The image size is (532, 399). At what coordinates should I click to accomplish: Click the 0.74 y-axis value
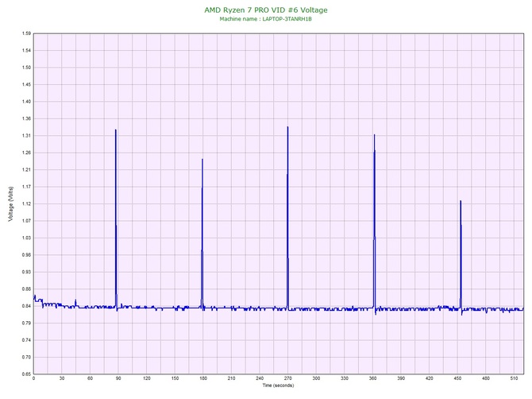[26, 340]
